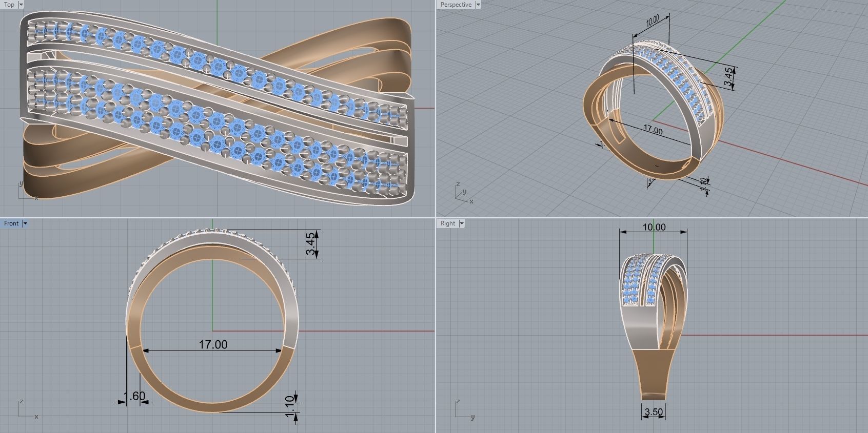Select the 3.50 dimension in Right view
The height and width of the screenshot is (433, 868).
pyautogui.click(x=654, y=412)
